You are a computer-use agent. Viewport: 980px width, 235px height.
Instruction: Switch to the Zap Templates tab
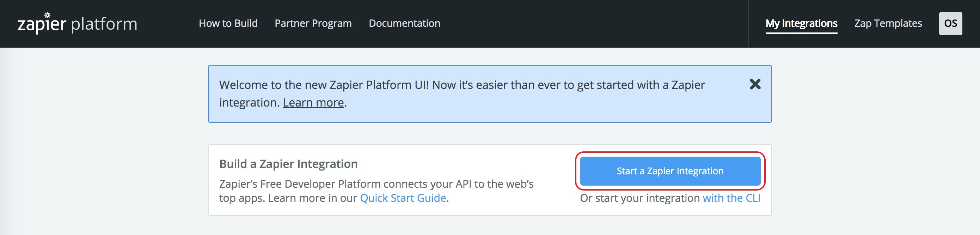888,24
